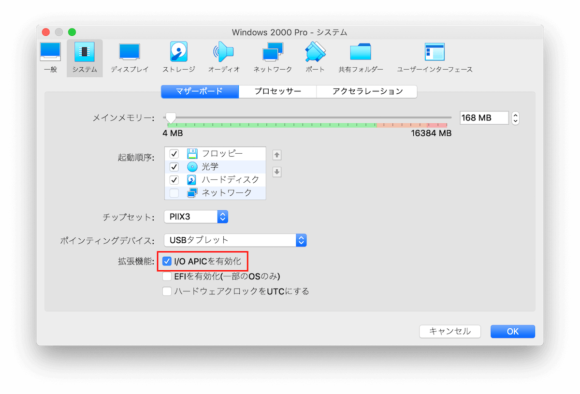580x394 pixels.
Task: Click the キャンセル button
Action: [450, 331]
